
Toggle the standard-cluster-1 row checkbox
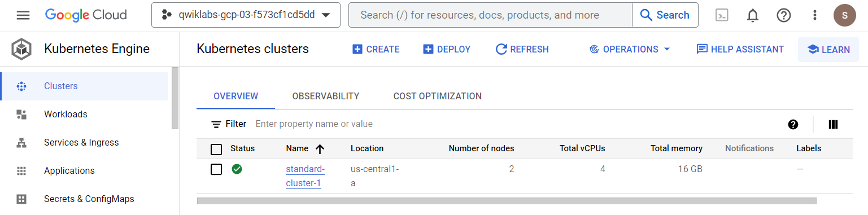click(216, 169)
